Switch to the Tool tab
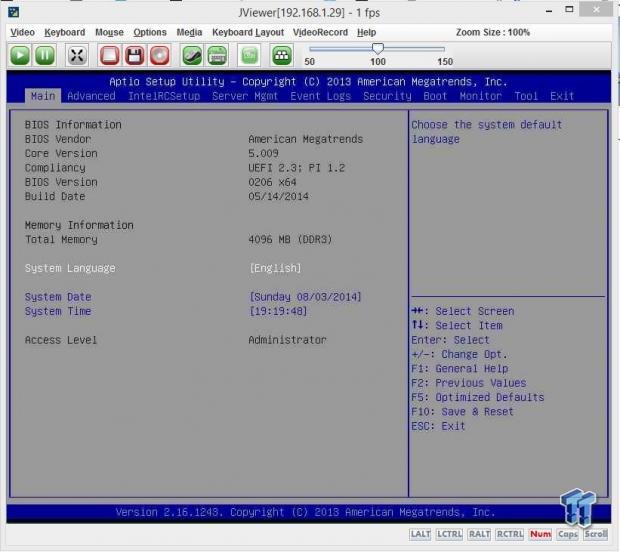Viewport: 620px width, 552px height. click(x=526, y=96)
